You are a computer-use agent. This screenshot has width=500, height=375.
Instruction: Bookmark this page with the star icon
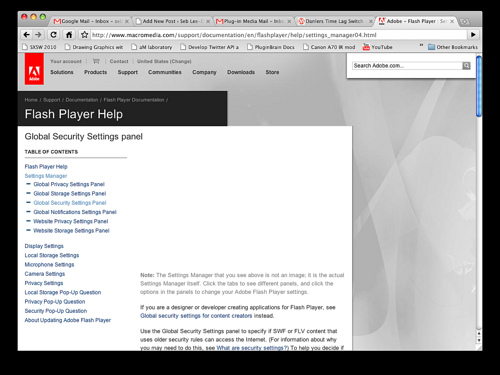coord(84,35)
